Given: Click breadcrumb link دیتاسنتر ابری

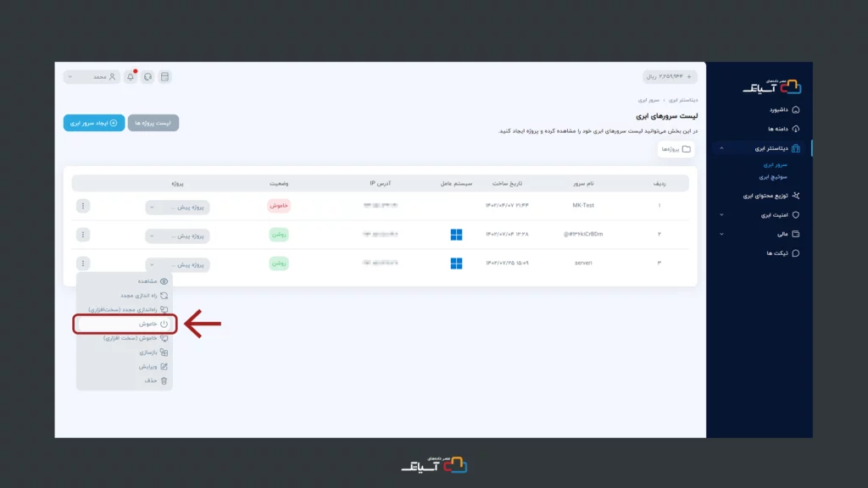Looking at the screenshot, I should 683,100.
